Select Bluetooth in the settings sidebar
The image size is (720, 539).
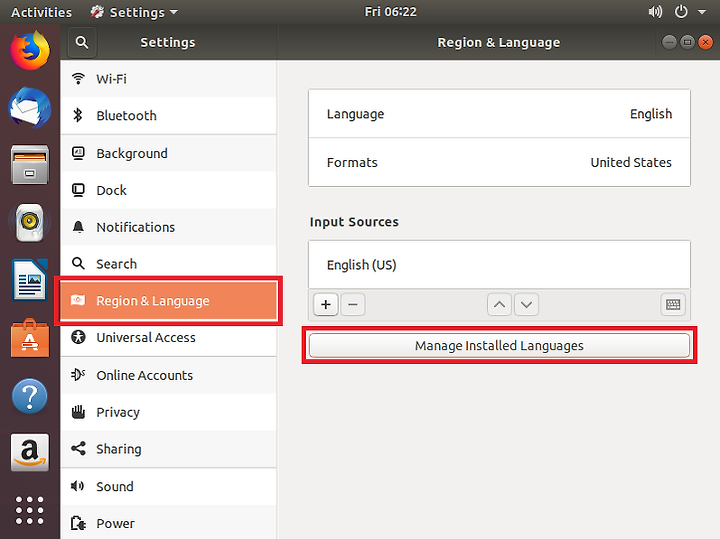tap(169, 116)
